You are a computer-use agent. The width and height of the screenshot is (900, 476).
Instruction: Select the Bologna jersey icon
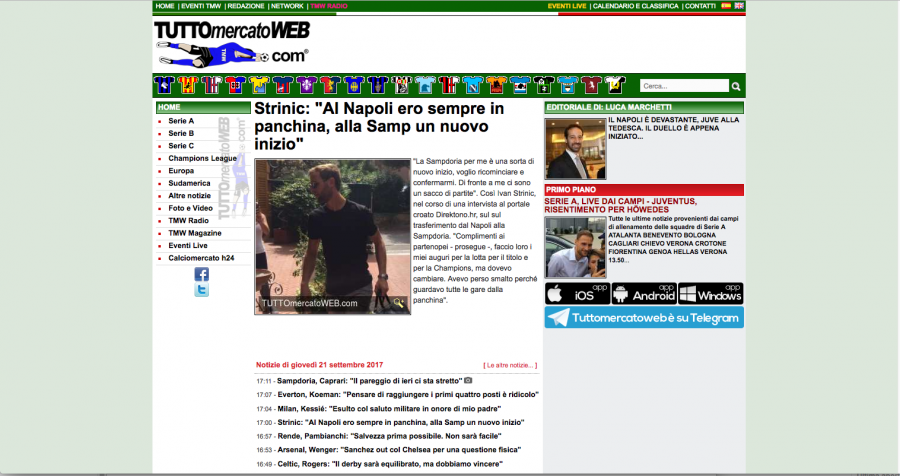tap(212, 85)
